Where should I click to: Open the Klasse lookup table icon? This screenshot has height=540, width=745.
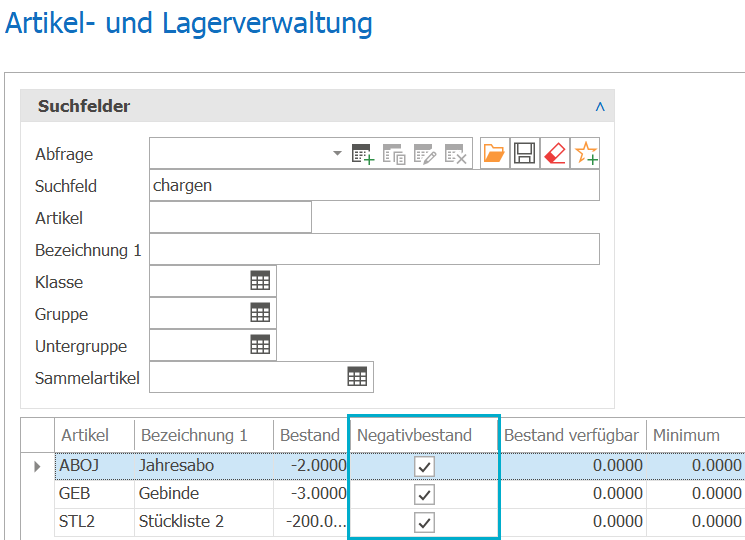pos(260,281)
